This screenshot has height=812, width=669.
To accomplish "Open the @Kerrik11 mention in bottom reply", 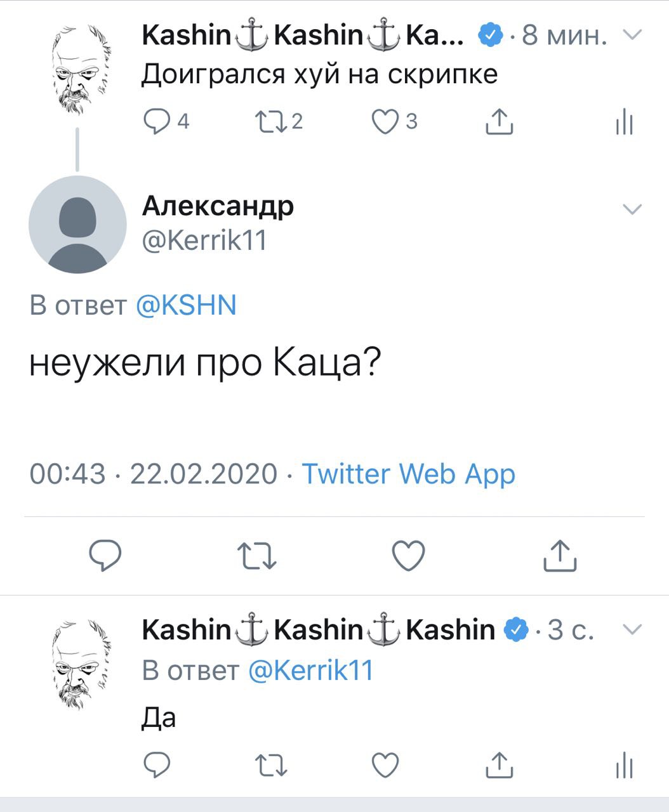I will pos(310,671).
